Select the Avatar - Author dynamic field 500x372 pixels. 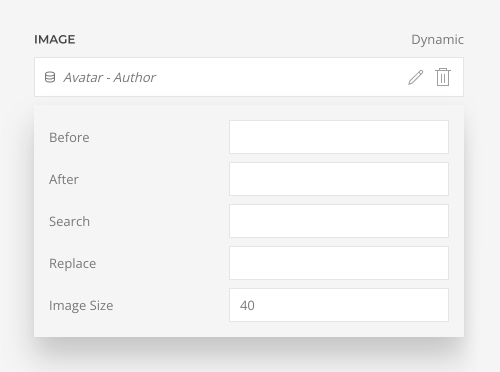click(x=249, y=77)
